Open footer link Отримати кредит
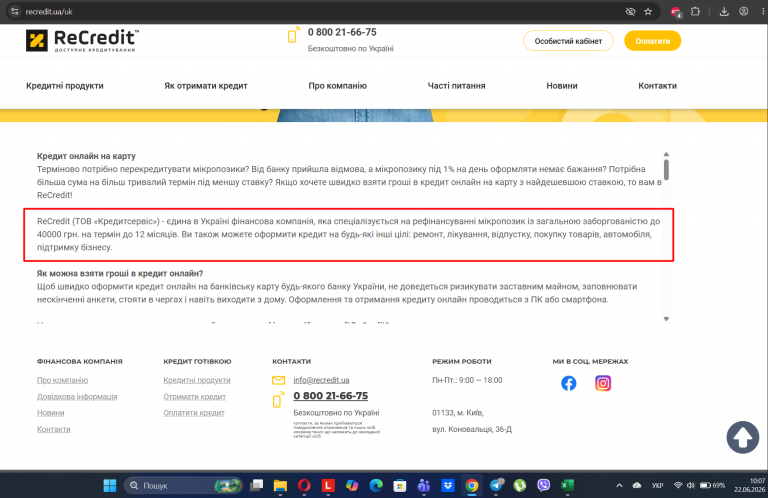The width and height of the screenshot is (768, 498). pos(194,397)
